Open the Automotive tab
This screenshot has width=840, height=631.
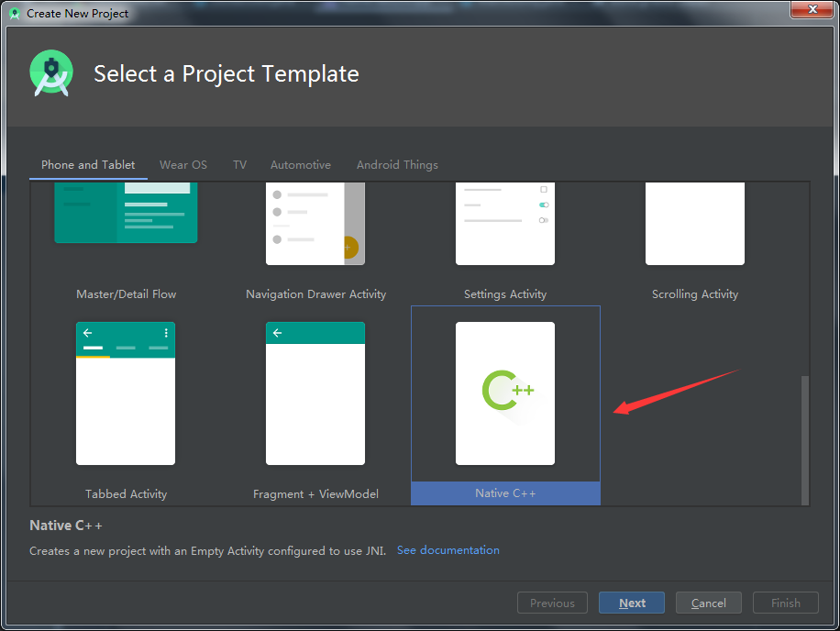[301, 165]
